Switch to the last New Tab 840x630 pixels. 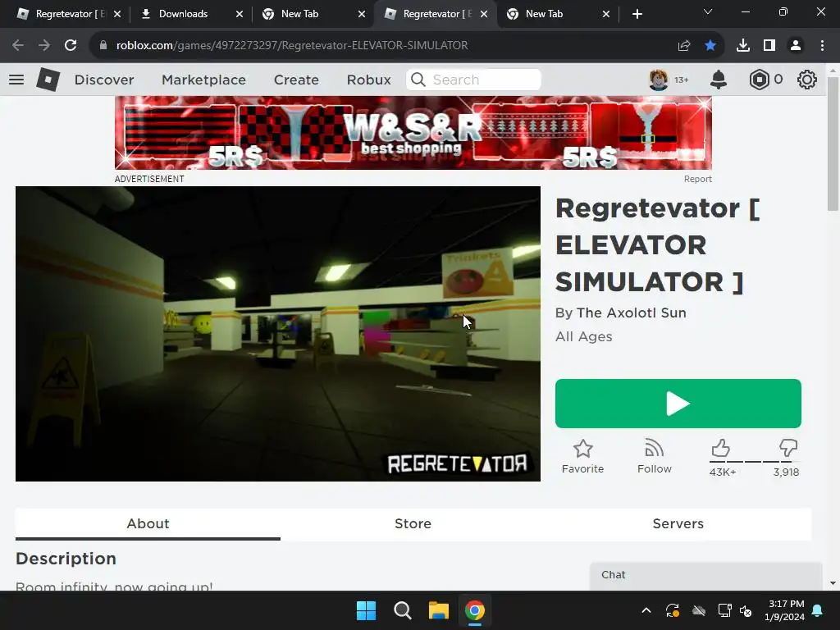(557, 14)
